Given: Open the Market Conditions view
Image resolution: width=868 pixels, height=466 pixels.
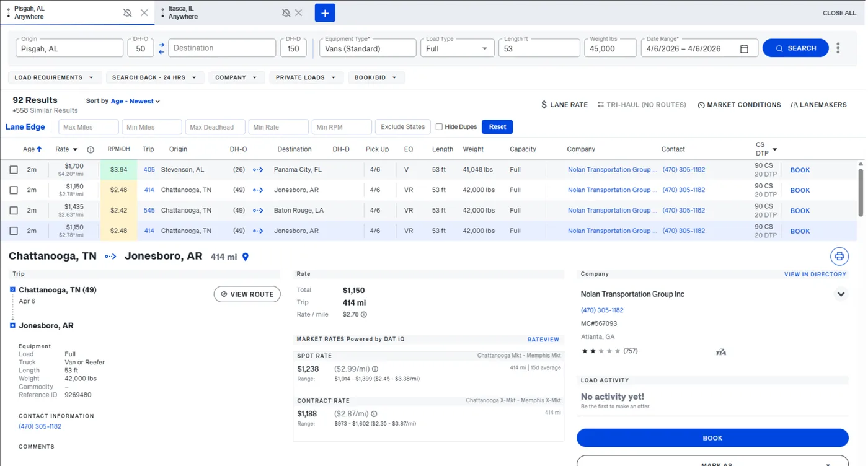Looking at the screenshot, I should coord(739,105).
